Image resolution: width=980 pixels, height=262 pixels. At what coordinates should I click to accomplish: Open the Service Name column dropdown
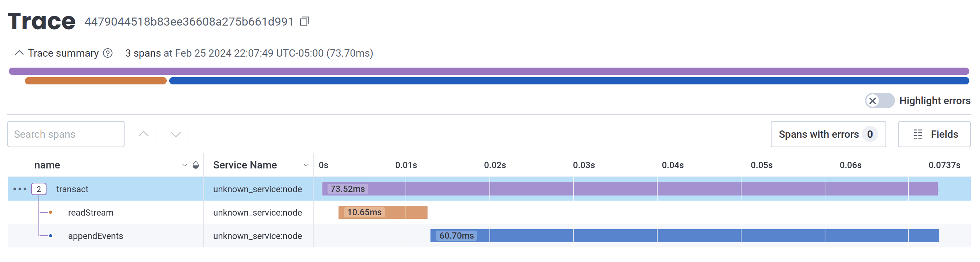click(306, 165)
